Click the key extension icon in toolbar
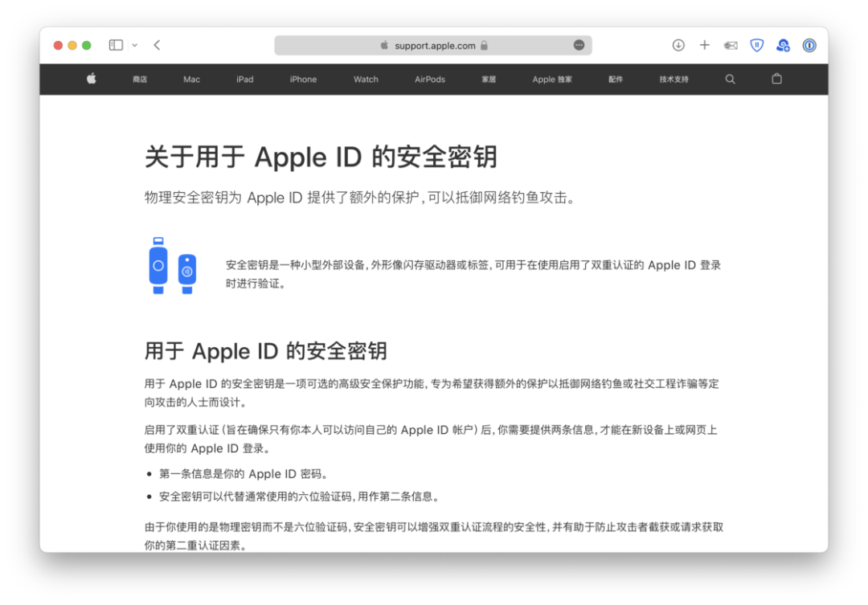 coord(731,45)
